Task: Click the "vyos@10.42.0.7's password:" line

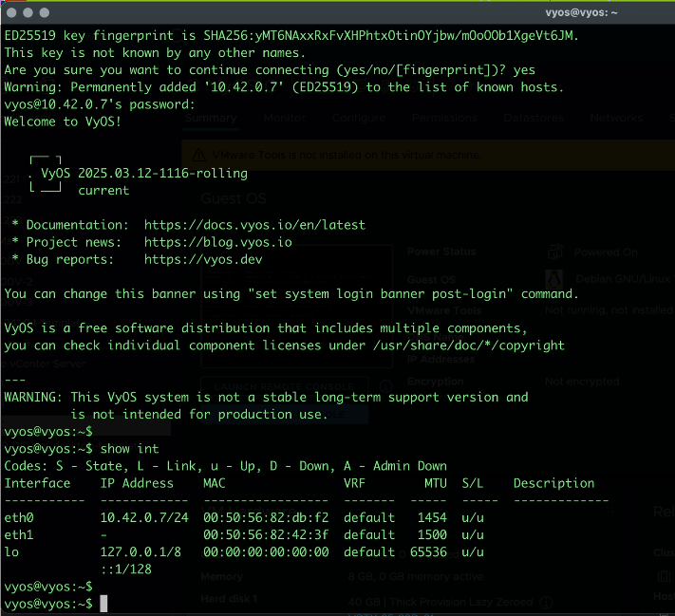Action: pos(100,104)
